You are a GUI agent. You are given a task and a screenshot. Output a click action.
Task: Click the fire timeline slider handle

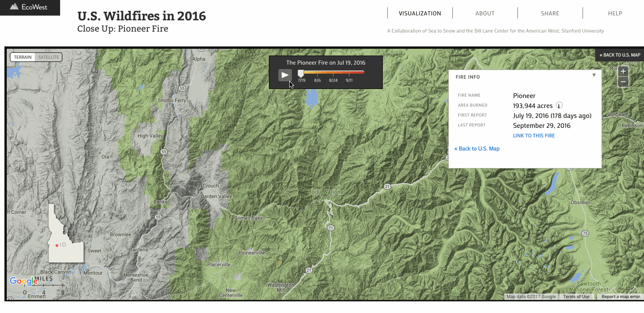click(301, 73)
